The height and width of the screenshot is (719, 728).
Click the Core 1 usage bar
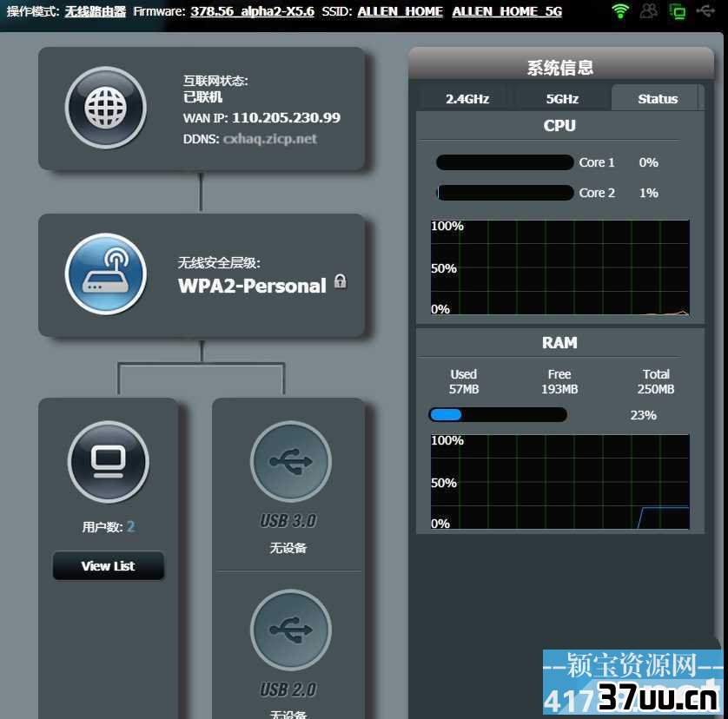pos(505,162)
